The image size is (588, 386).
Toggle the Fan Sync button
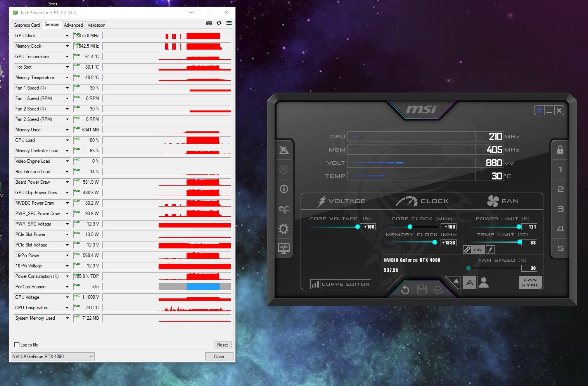tap(530, 283)
